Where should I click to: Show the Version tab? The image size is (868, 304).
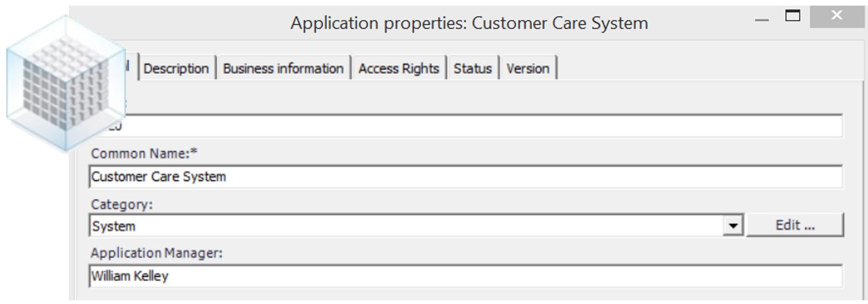tap(528, 69)
